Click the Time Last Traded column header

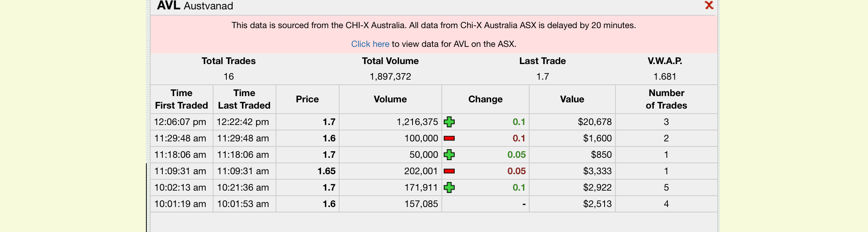tap(244, 99)
